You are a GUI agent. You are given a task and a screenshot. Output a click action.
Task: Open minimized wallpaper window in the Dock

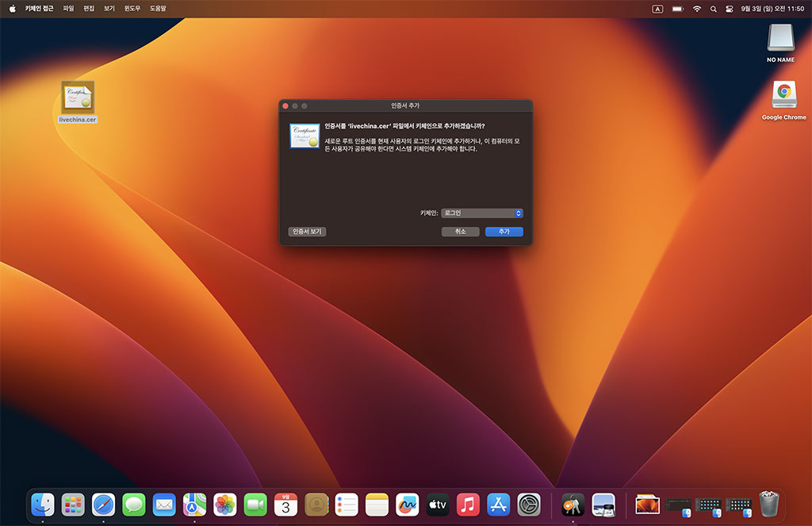647,505
